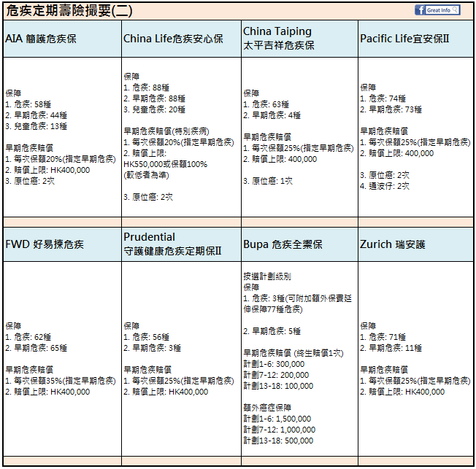476x469 pixels.
Task: Click 早期危疾: 11種 under Zurich
Action: [x=391, y=348]
